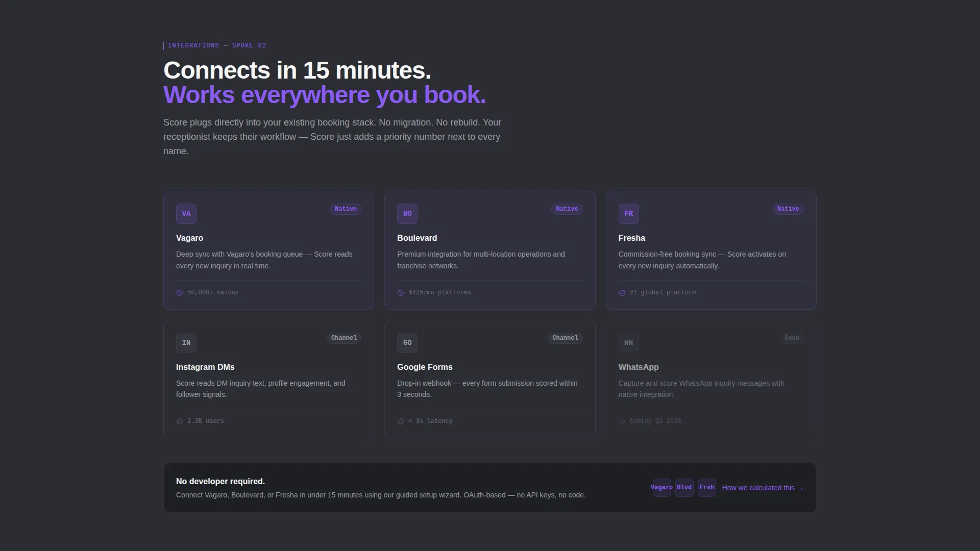
Task: Click the check icon beside 50,000+ salons
Action: (x=180, y=293)
